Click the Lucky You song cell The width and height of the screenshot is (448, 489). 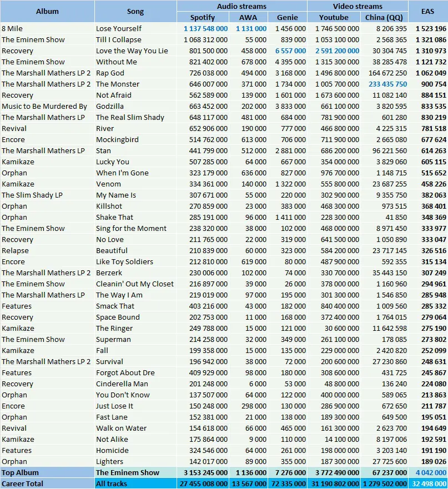click(135, 162)
